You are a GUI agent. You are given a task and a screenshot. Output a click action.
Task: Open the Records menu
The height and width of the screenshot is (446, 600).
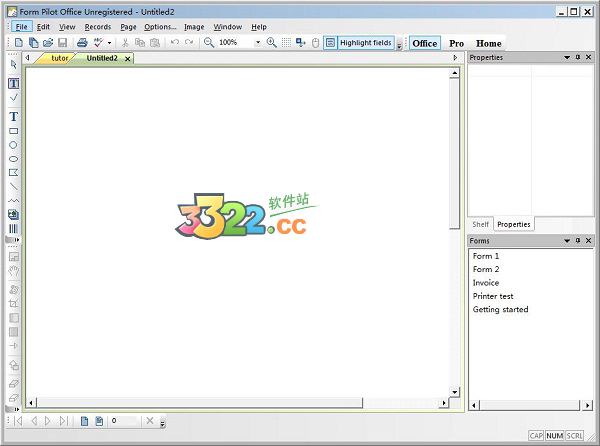[98, 27]
